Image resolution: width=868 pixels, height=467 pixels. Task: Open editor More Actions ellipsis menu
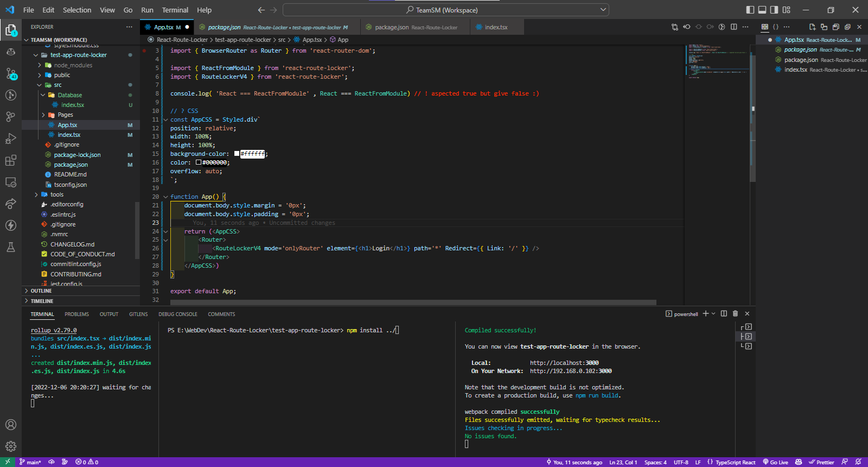coord(745,27)
